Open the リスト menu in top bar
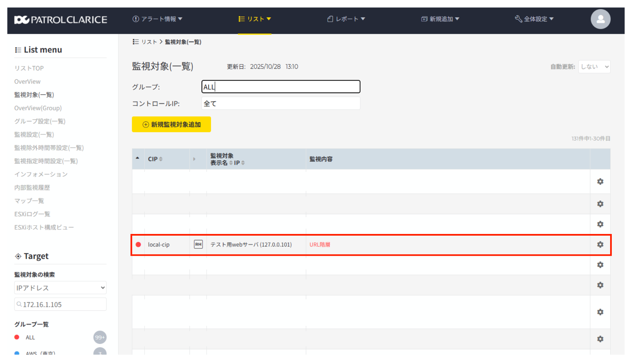 (255, 19)
